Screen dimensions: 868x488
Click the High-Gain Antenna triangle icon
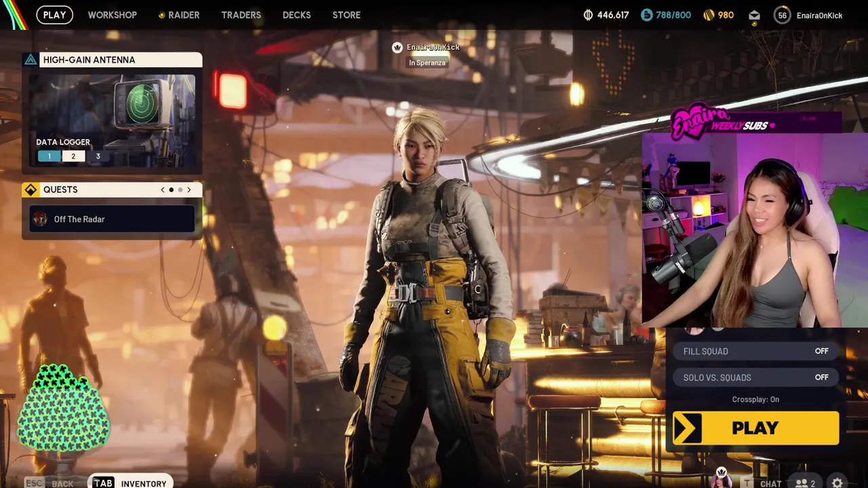point(31,60)
